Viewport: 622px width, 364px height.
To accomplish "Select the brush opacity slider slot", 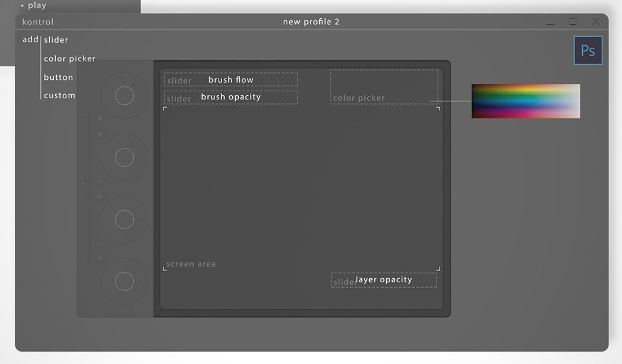I will [x=231, y=97].
